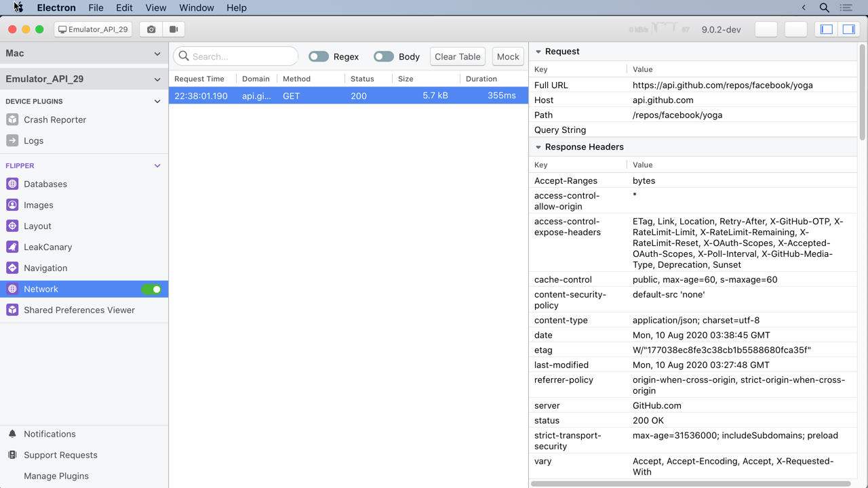
Task: Open the Electron menu
Action: pyautogui.click(x=56, y=7)
